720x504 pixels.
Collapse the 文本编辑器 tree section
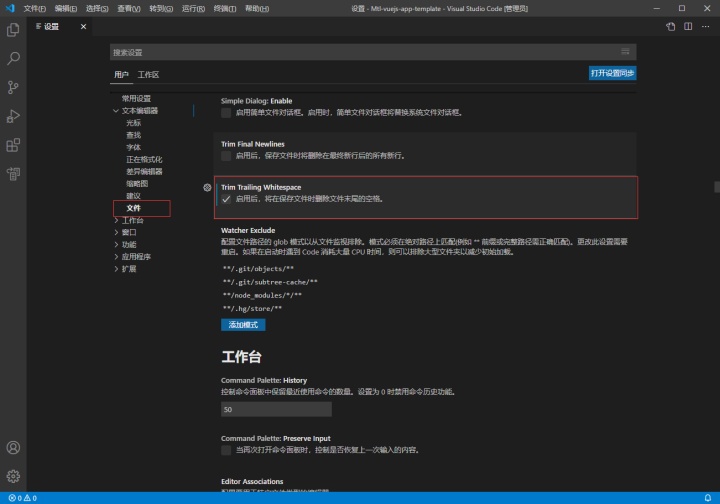pos(116,111)
